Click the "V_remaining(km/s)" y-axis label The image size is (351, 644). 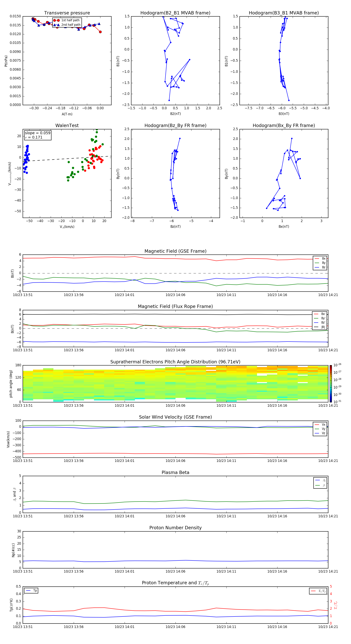(10, 173)
